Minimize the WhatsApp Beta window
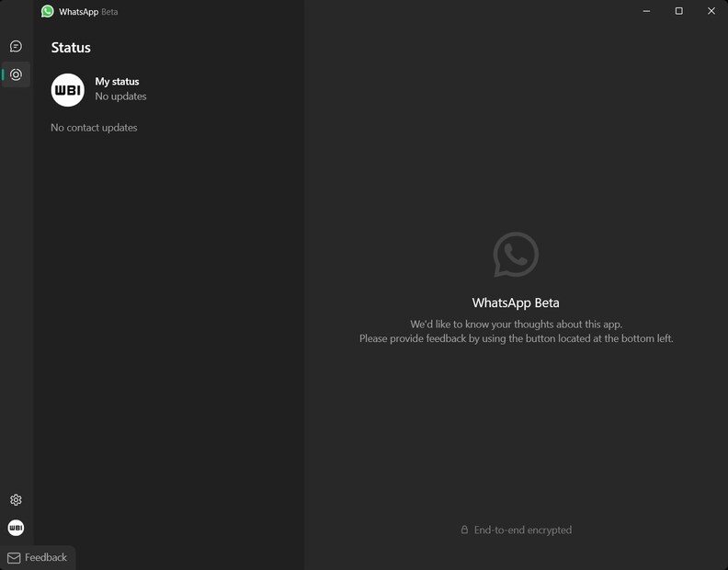Viewport: 728px width, 570px height. (646, 11)
